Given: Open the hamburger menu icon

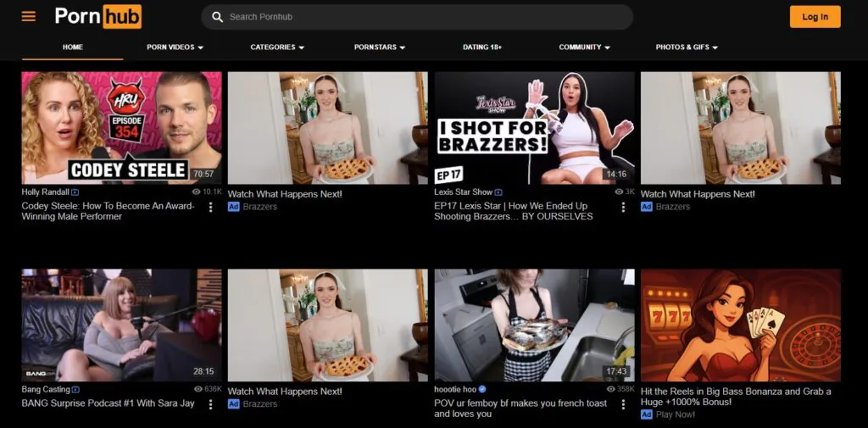Looking at the screenshot, I should click(28, 17).
